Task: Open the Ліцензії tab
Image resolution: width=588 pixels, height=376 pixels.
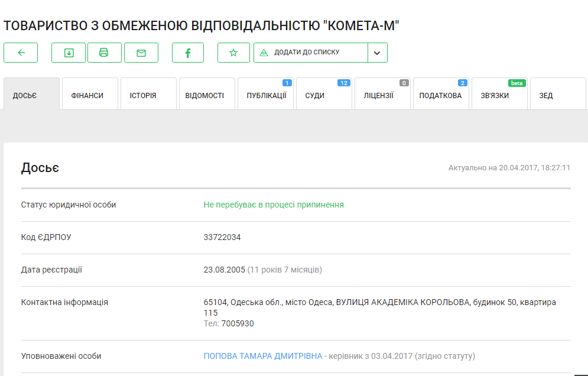Action: (379, 95)
